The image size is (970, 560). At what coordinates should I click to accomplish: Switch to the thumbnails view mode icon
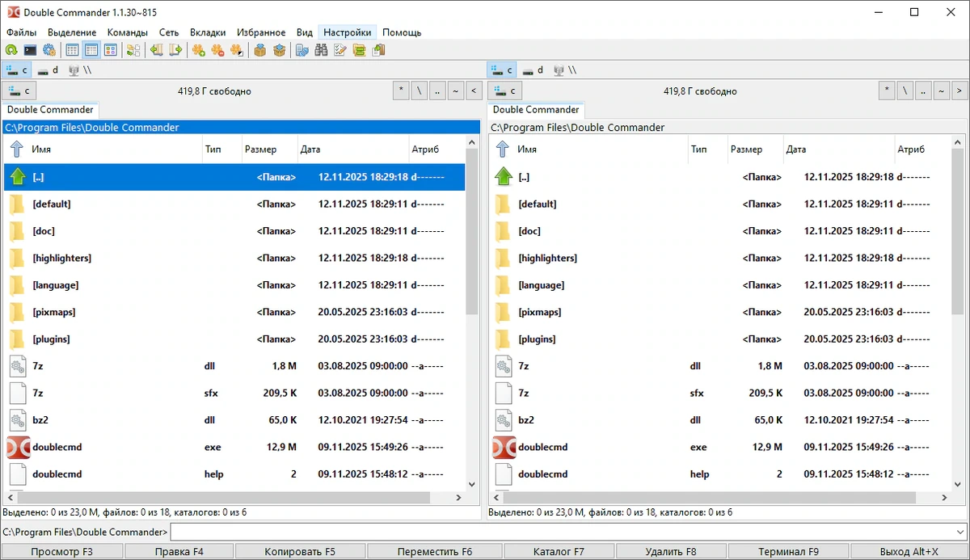(111, 50)
